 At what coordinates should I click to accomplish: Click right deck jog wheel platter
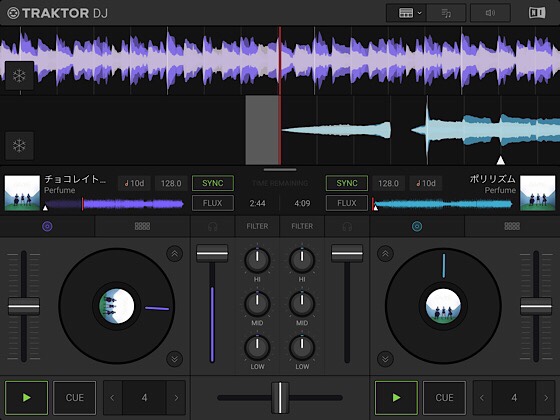click(443, 306)
